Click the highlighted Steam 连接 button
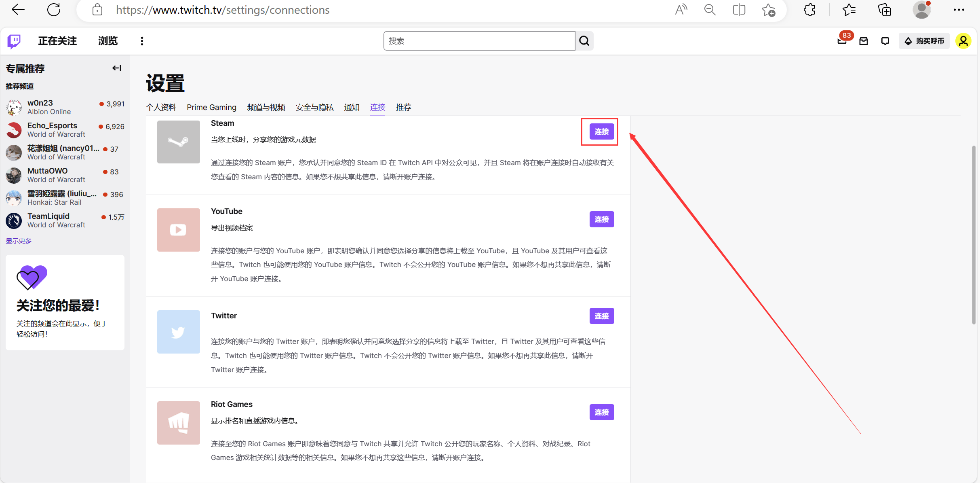Viewport: 980px width, 483px height. (601, 131)
